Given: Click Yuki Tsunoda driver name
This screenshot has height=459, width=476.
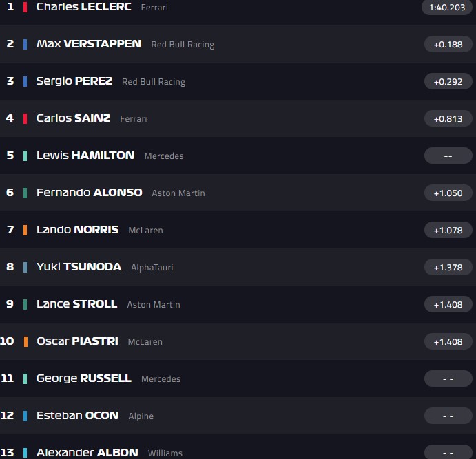Looking at the screenshot, I should pyautogui.click(x=79, y=267).
